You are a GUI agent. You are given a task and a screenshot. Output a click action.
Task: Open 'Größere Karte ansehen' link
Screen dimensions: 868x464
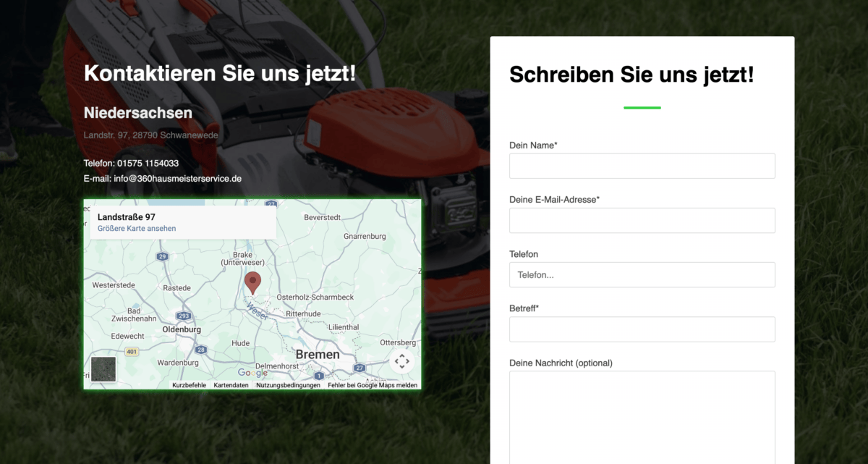(x=137, y=229)
